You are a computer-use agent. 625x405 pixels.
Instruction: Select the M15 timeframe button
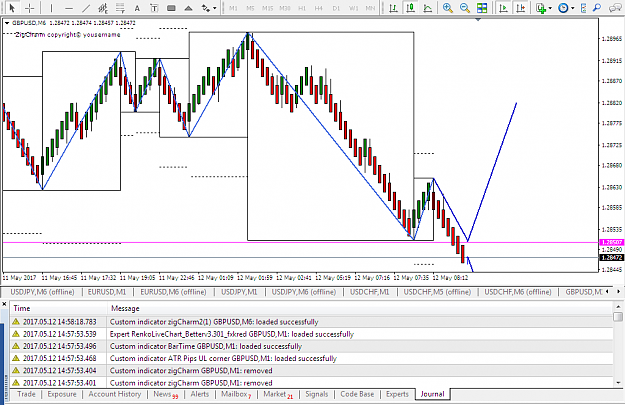[x=267, y=8]
